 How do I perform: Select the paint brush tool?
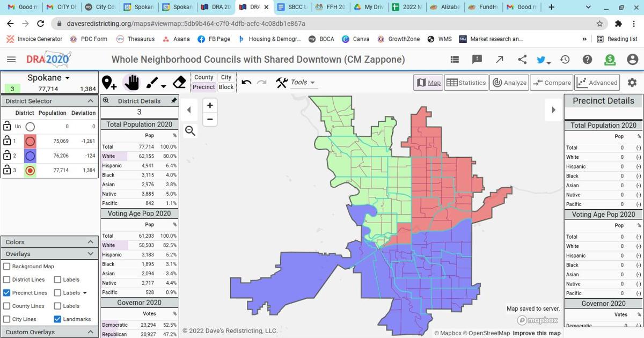[x=152, y=83]
